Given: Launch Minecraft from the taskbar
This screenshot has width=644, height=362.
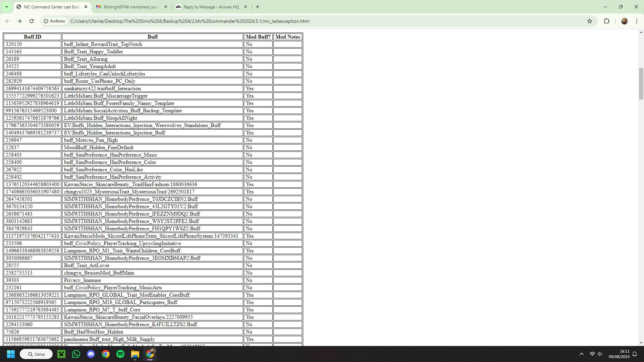Looking at the screenshot, I should (61, 354).
